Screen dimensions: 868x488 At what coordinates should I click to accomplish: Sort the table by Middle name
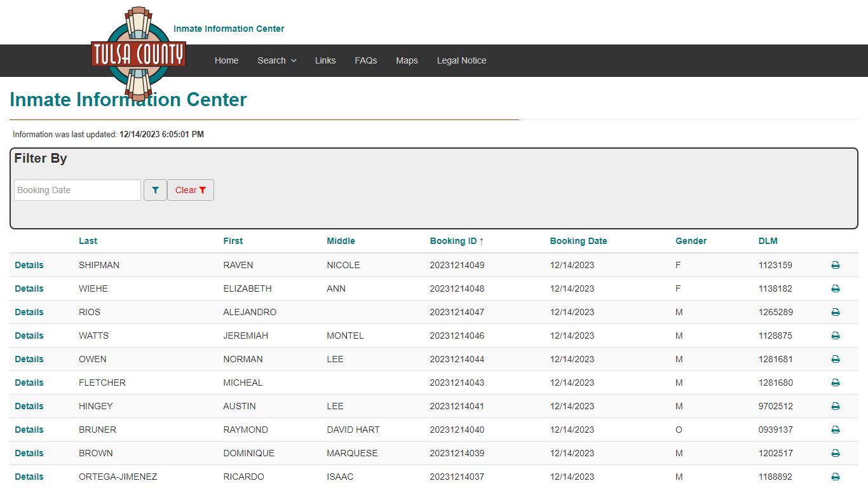[x=341, y=241]
